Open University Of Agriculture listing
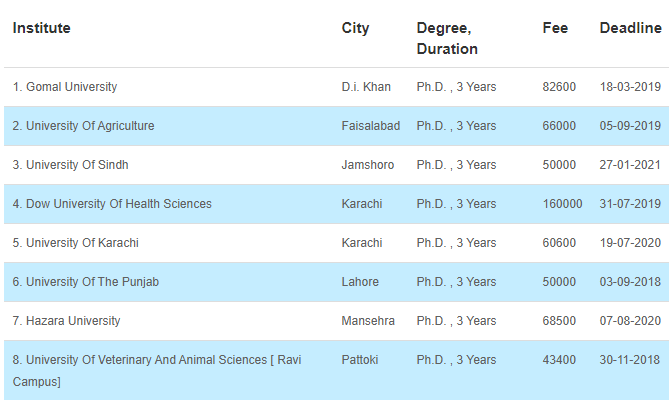 point(84,126)
